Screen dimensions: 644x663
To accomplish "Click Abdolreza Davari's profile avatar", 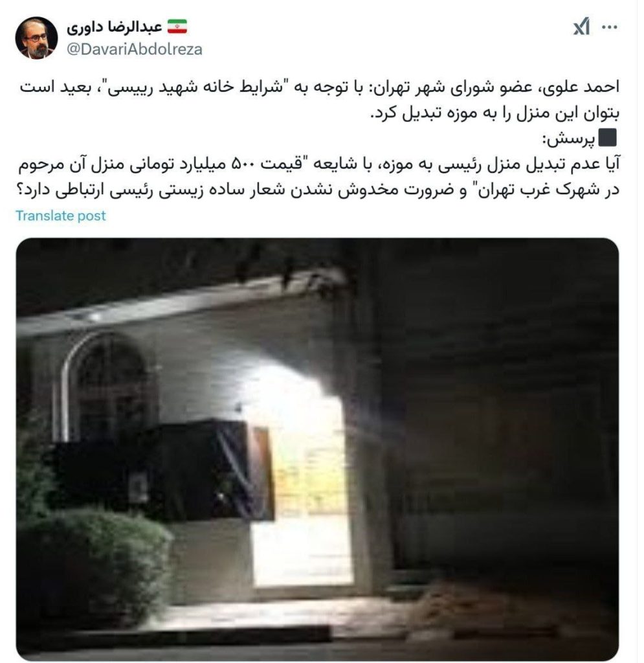I will (36, 38).
